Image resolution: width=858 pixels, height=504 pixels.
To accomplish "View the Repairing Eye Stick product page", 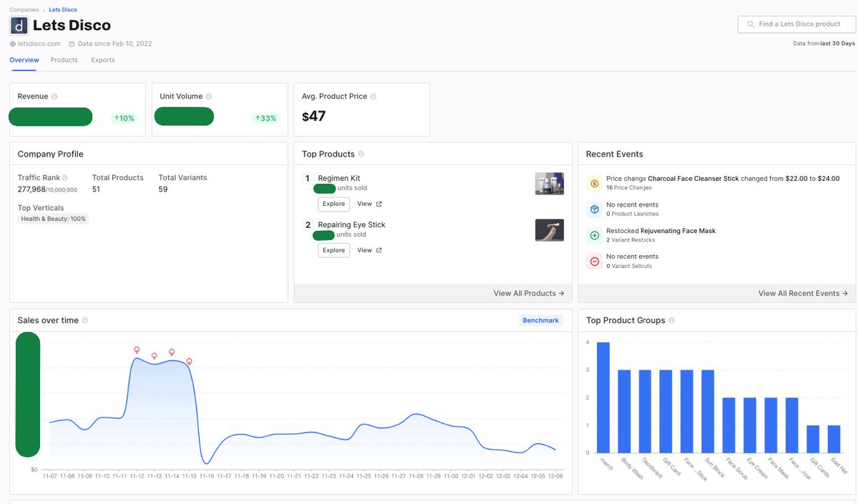I will (365, 250).
